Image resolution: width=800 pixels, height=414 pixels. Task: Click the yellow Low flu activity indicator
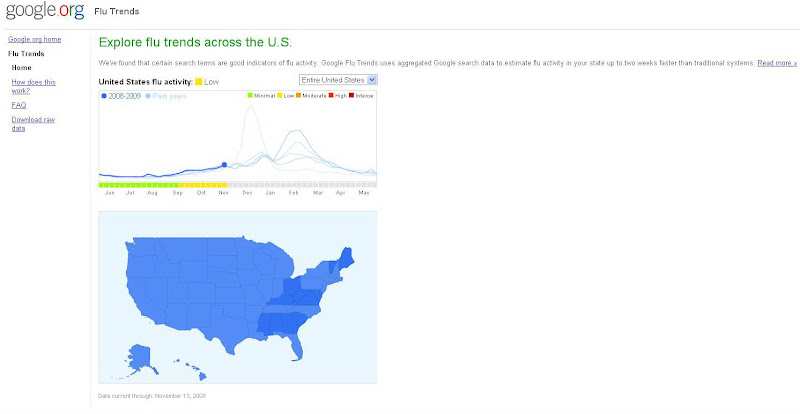[200, 81]
